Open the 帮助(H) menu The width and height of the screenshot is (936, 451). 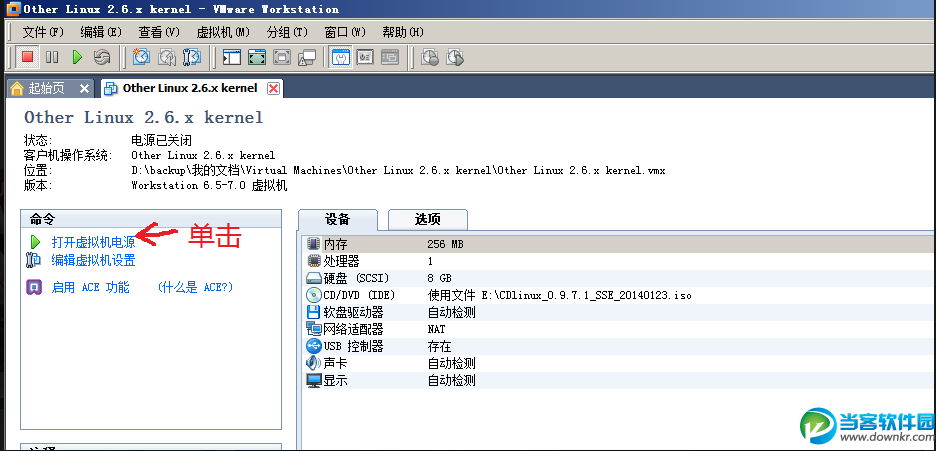pyautogui.click(x=403, y=32)
